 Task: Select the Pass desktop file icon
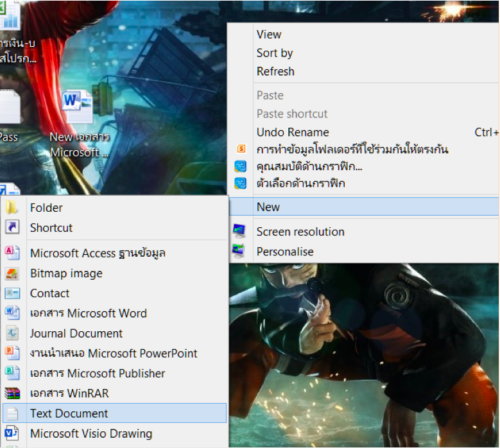coord(9,116)
